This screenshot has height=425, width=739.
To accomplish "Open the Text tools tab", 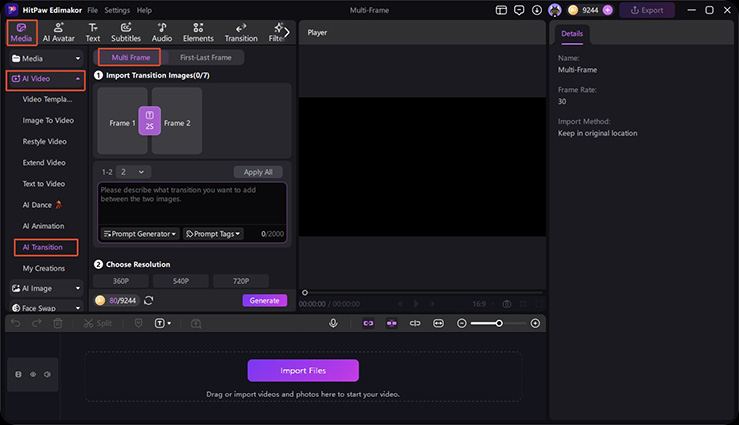I will pyautogui.click(x=93, y=33).
